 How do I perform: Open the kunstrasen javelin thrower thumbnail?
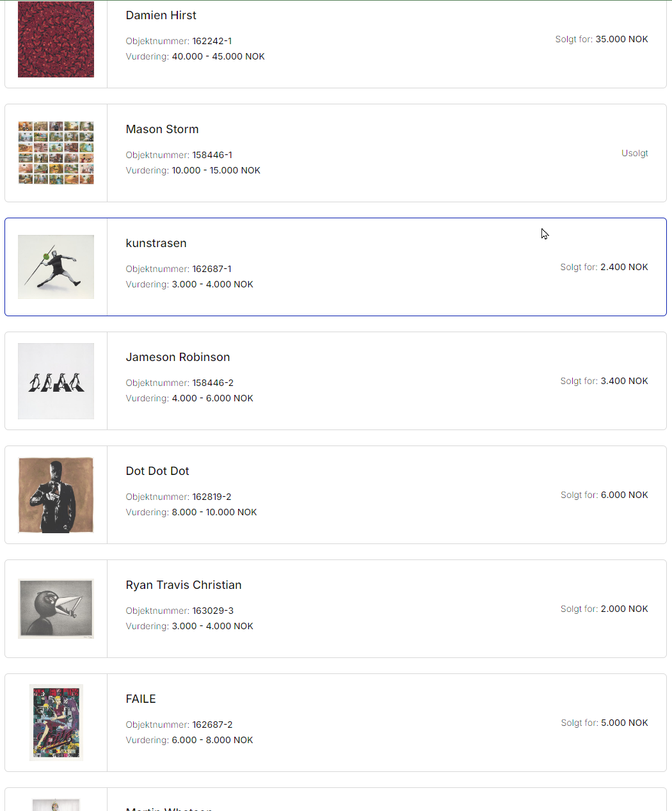click(56, 267)
